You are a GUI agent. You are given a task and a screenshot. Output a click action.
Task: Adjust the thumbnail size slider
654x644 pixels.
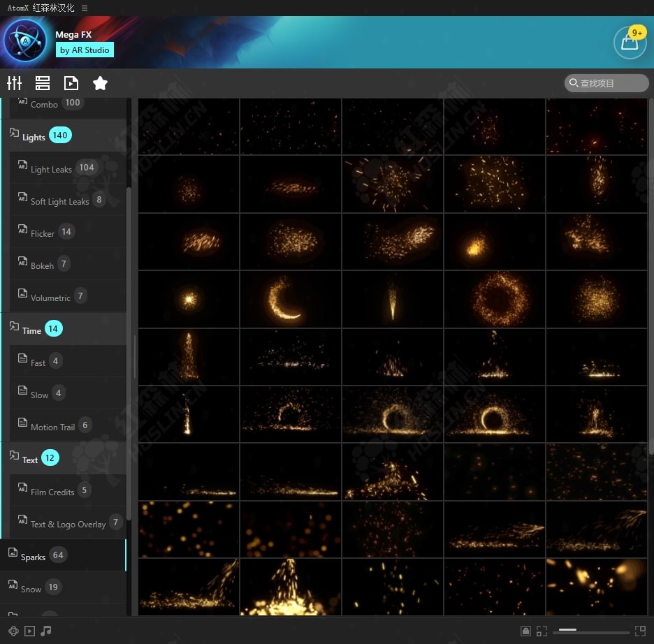590,632
